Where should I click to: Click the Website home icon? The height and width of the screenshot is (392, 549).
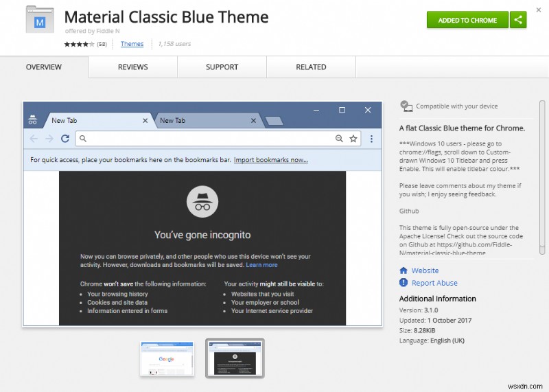tap(404, 270)
